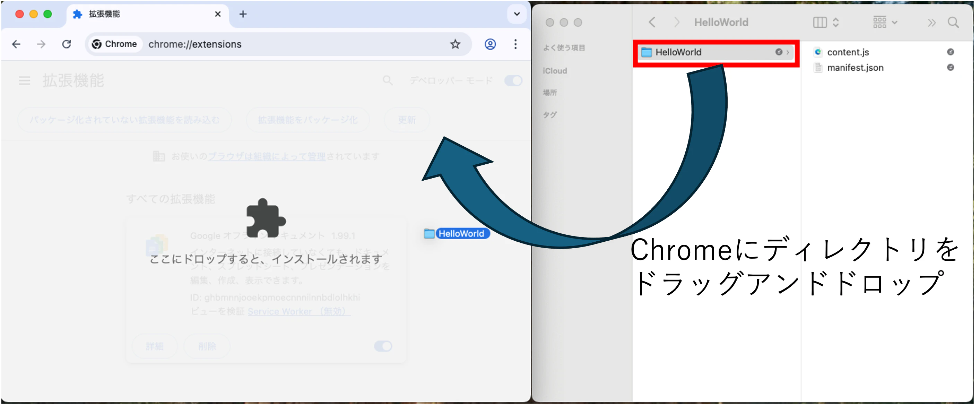Click manifest.json document icon
Screen dimensions: 980x405
[x=817, y=67]
